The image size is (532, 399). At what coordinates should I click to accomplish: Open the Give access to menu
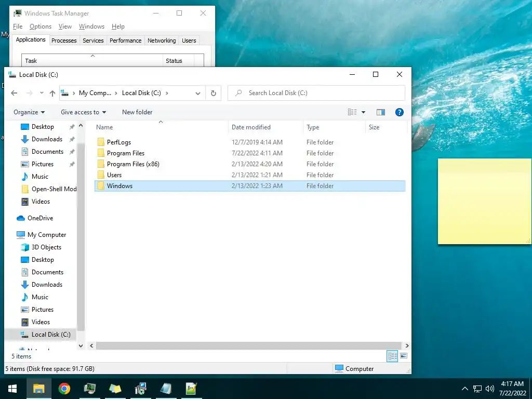click(84, 112)
